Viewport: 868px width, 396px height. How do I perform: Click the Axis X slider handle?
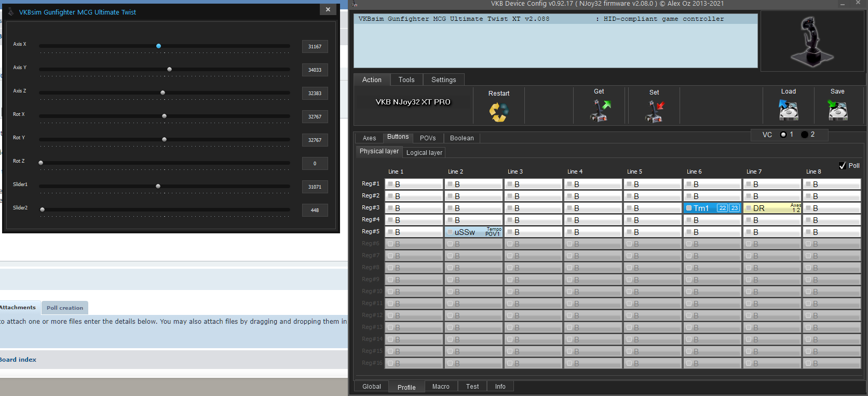(x=158, y=46)
